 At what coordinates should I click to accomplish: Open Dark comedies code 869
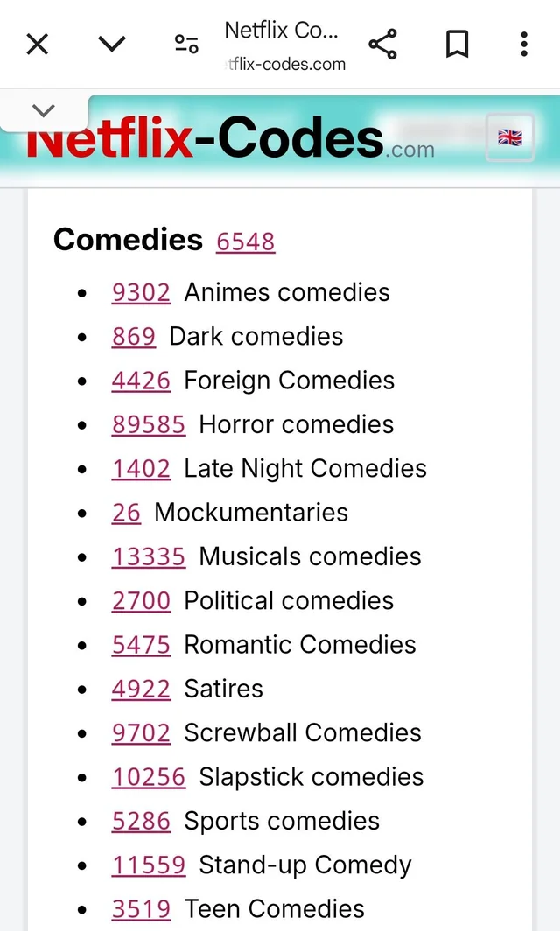(x=134, y=337)
